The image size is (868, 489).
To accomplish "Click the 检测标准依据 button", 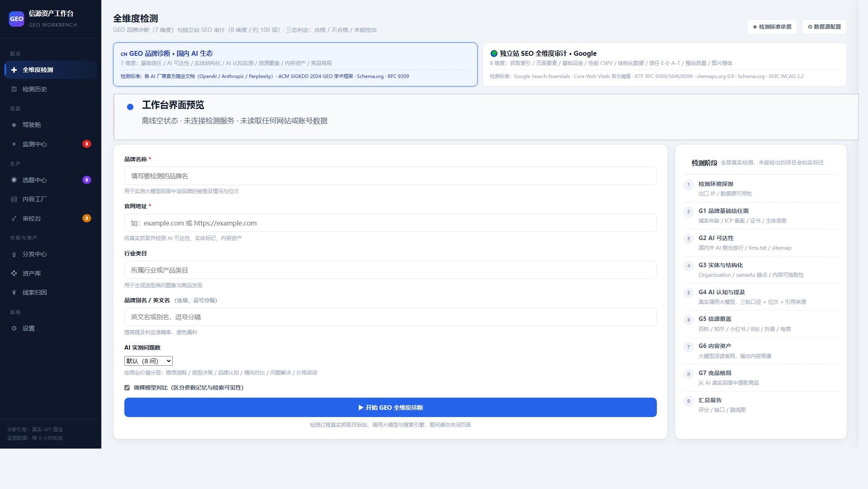I will [772, 27].
